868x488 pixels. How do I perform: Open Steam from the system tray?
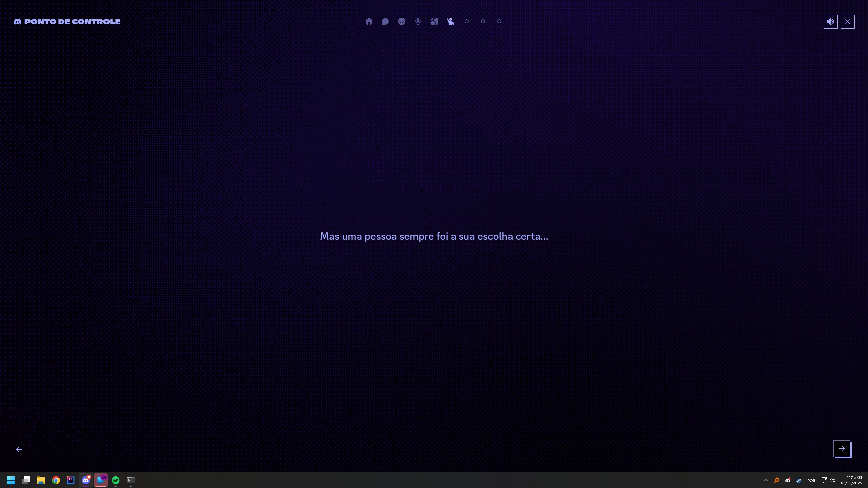[798, 480]
